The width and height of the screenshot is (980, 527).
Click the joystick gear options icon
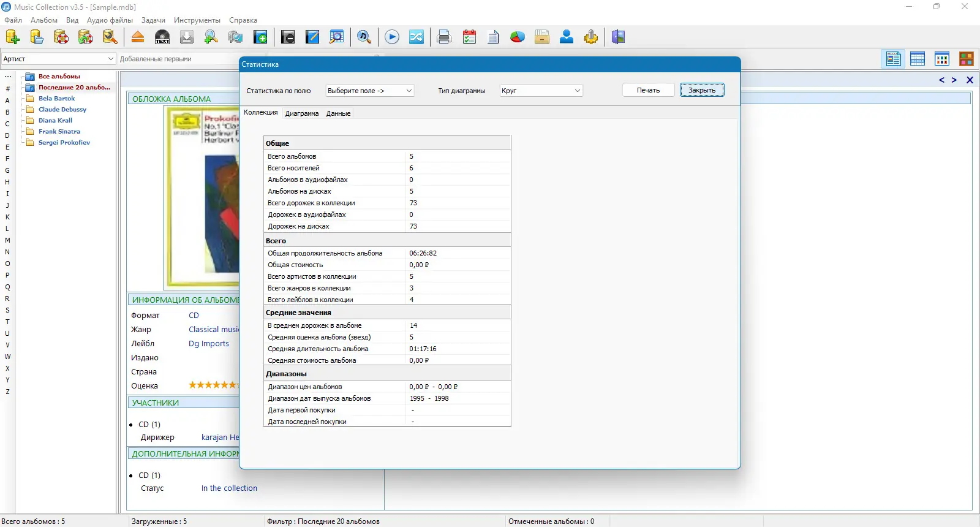(x=591, y=37)
